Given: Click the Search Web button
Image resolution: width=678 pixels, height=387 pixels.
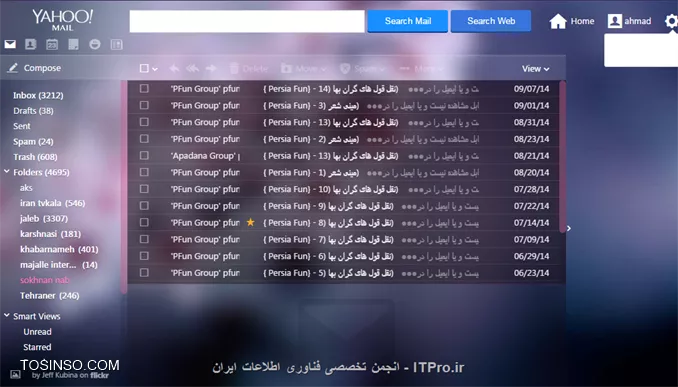Looking at the screenshot, I should pos(491,21).
